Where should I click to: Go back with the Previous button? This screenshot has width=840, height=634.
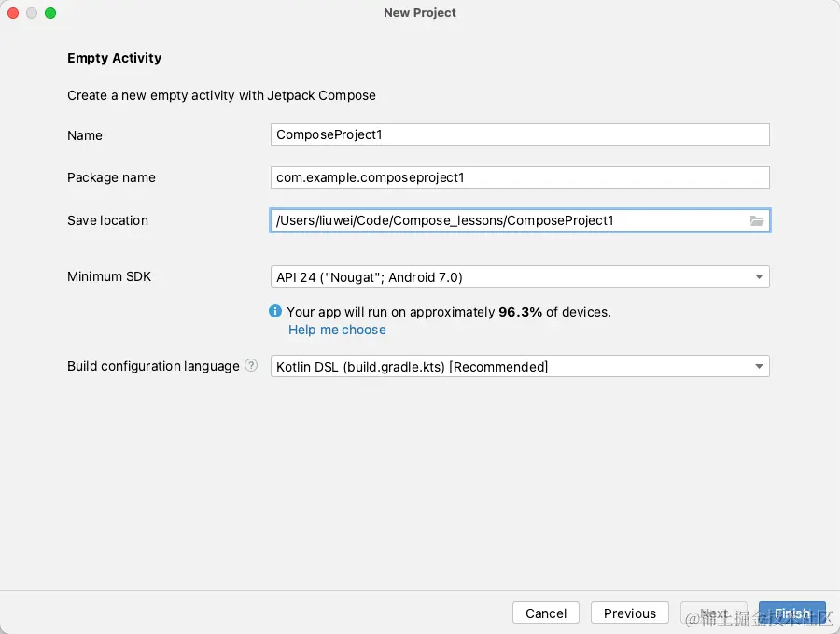point(629,613)
